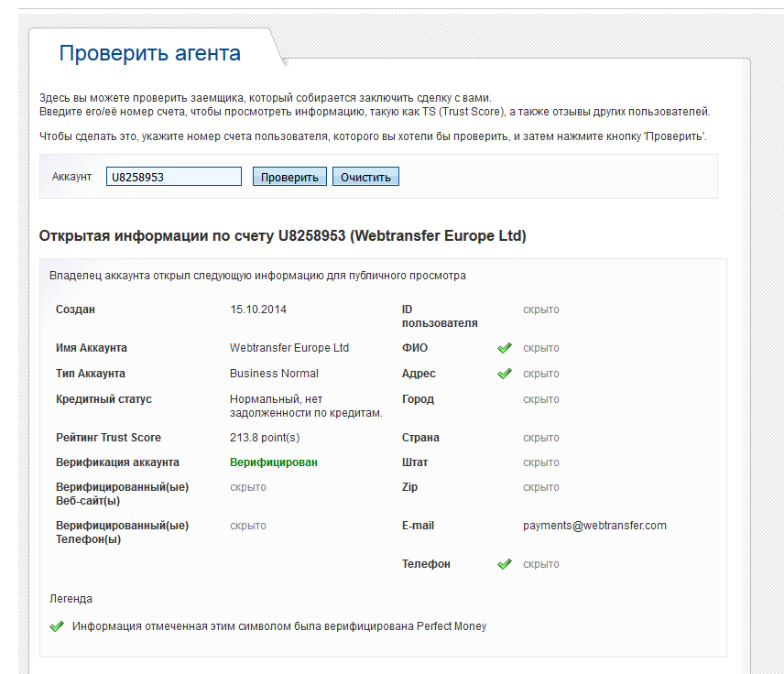Click the green checkmark in Легенда section
This screenshot has height=674, width=784.
click(x=57, y=626)
